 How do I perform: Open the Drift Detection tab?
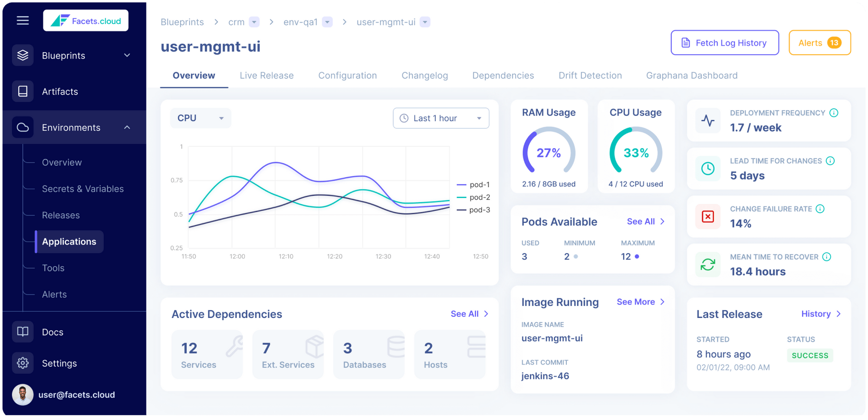[x=590, y=75]
